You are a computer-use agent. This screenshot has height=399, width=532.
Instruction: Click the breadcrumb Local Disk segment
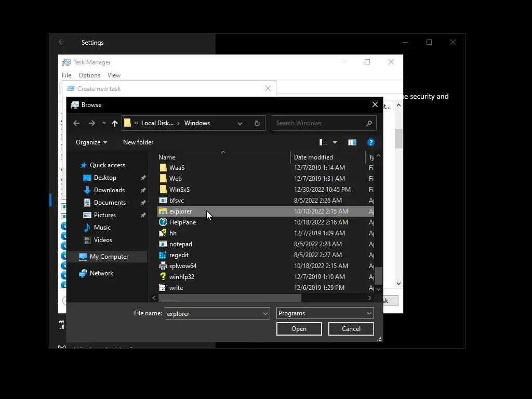[157, 123]
